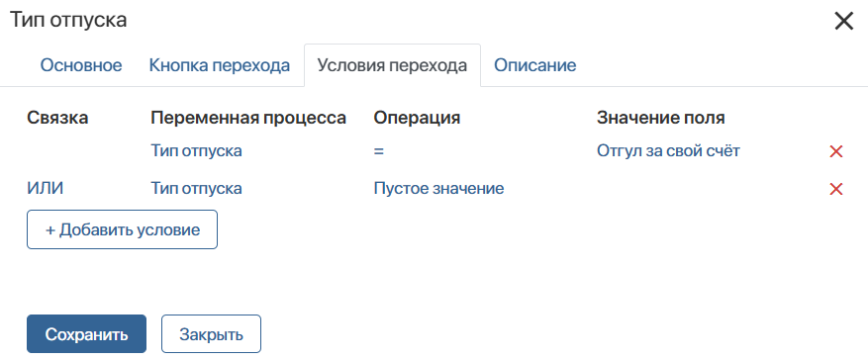
Task: Delete the 'Отгул за свой счёт' condition row
Action: (x=836, y=151)
